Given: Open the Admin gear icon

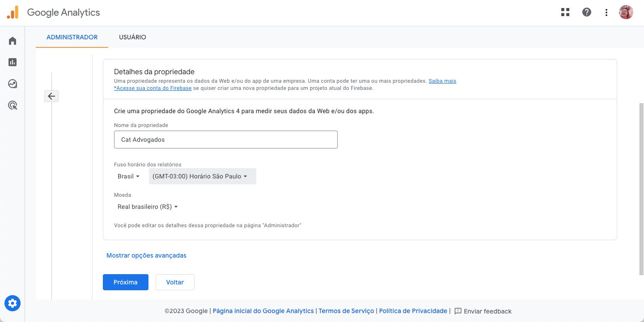Looking at the screenshot, I should coord(13,304).
